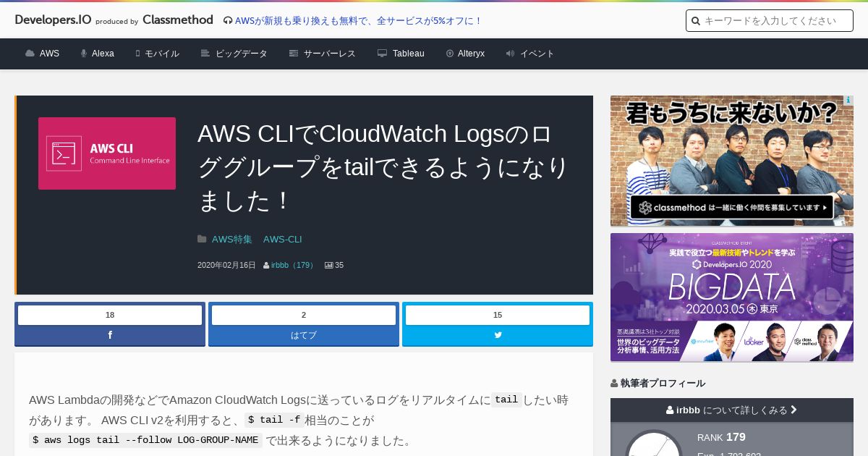Click the RANK 179 text

click(721, 437)
